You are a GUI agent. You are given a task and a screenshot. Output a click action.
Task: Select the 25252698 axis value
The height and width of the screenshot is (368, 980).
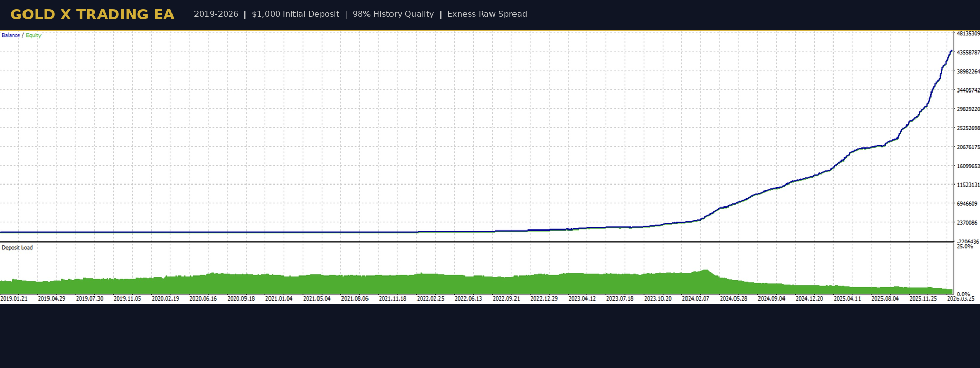click(x=968, y=128)
